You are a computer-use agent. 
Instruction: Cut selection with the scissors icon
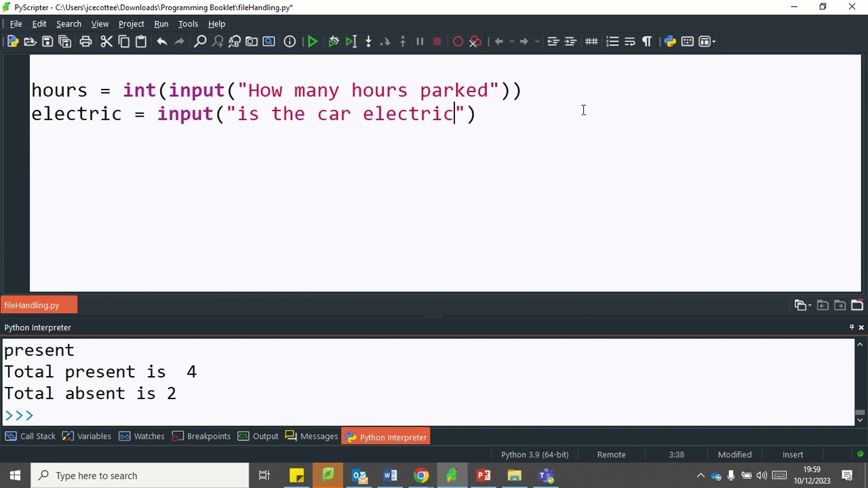(106, 41)
